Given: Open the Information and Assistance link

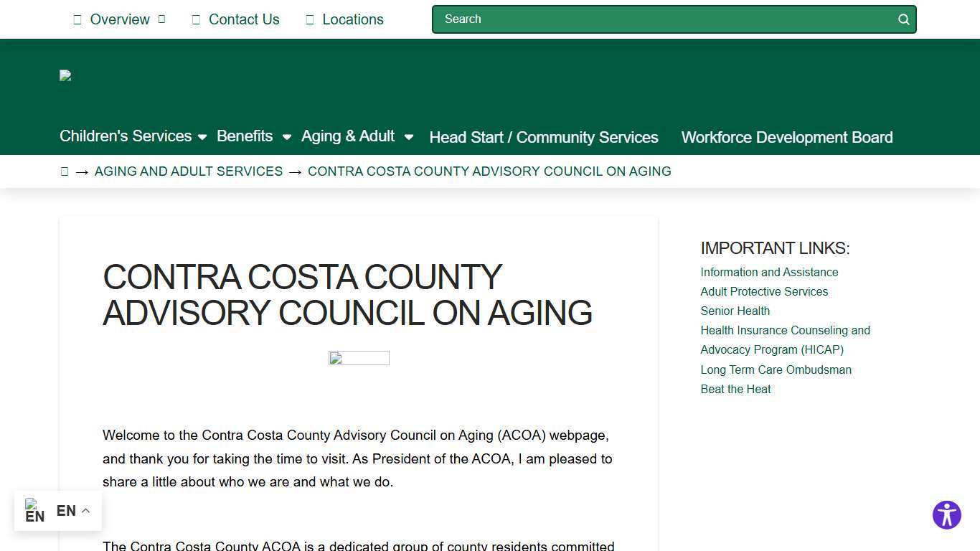Looking at the screenshot, I should [769, 272].
